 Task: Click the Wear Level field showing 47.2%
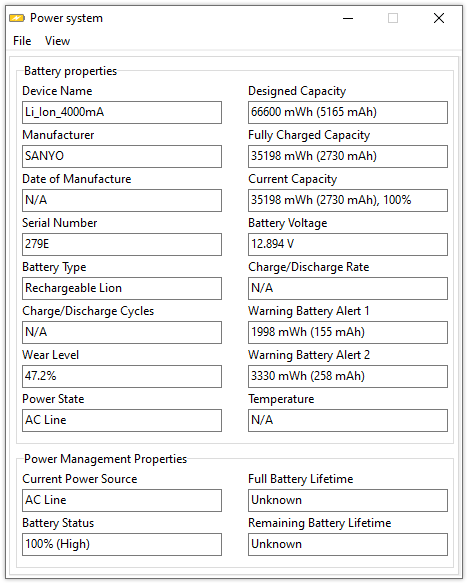pos(122,376)
